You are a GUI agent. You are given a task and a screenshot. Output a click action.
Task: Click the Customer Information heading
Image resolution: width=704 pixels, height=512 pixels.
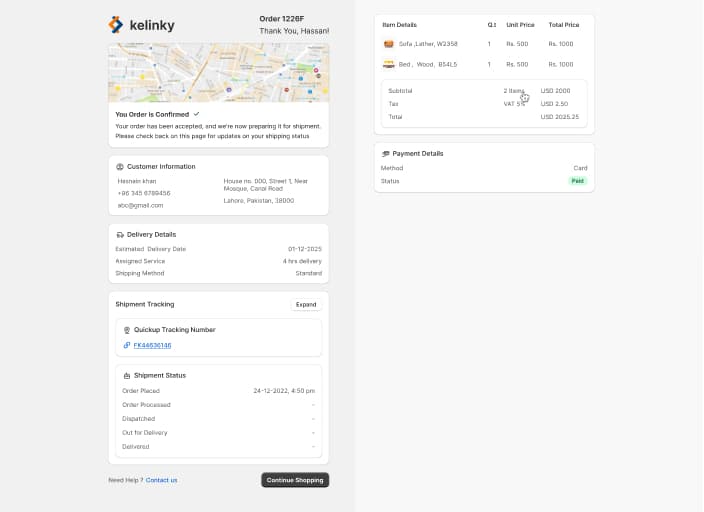click(x=161, y=167)
